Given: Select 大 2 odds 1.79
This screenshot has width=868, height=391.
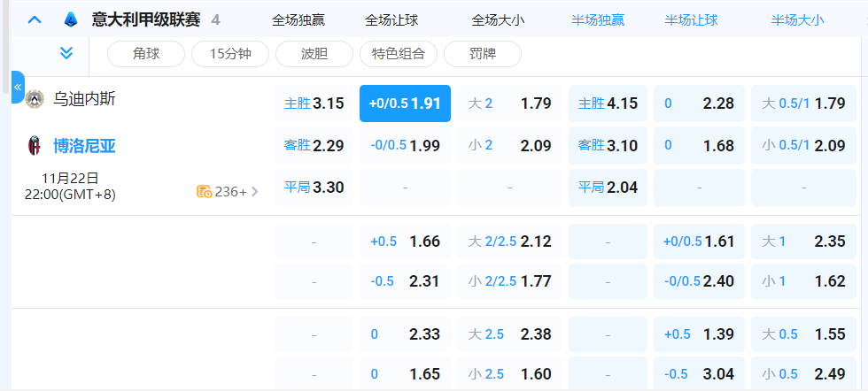Looking at the screenshot, I should [510, 103].
